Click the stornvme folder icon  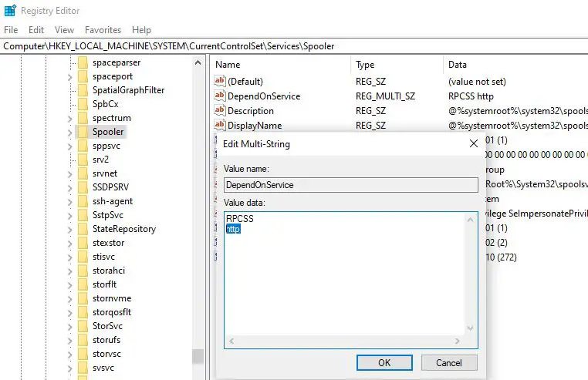click(x=83, y=298)
